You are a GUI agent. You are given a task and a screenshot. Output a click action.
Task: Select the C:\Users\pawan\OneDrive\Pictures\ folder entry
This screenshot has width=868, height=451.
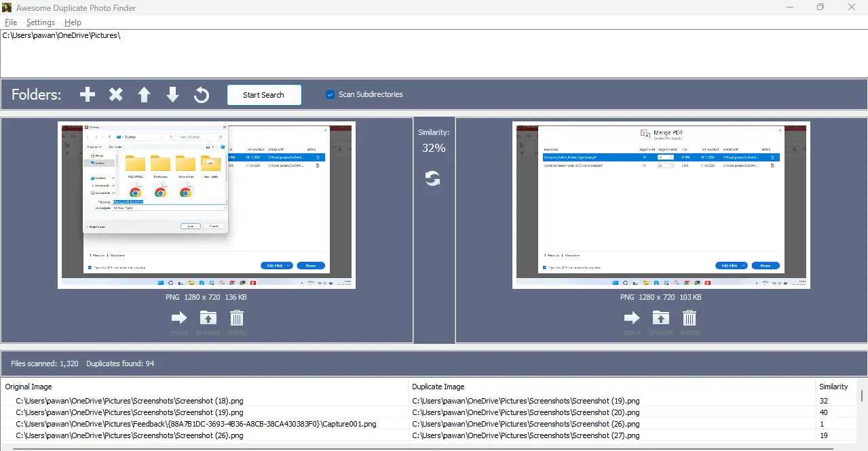62,35
